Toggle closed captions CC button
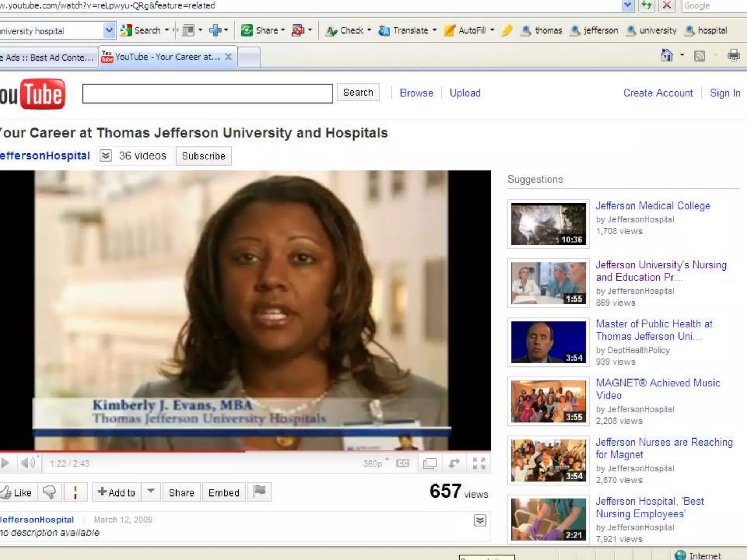This screenshot has width=747, height=560. pos(403,463)
